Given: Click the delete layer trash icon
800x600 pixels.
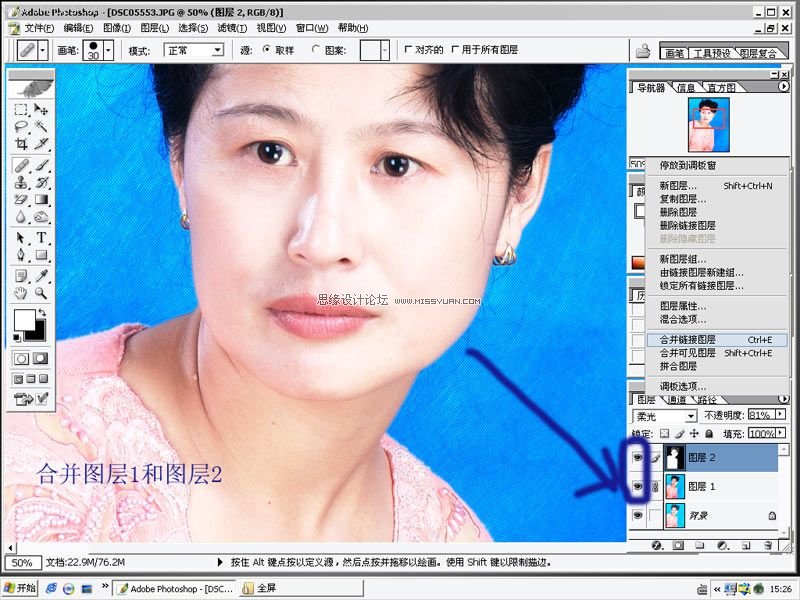Looking at the screenshot, I should 768,546.
